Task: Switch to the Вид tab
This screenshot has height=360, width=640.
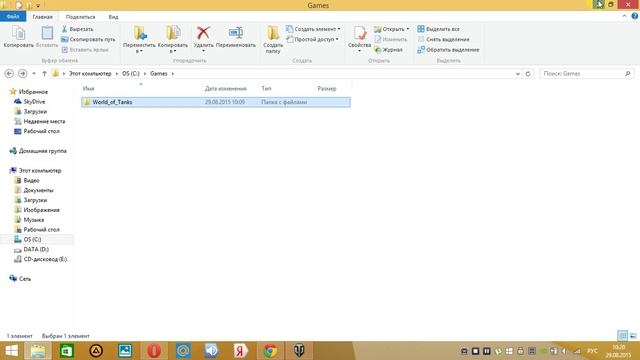Action: point(113,17)
